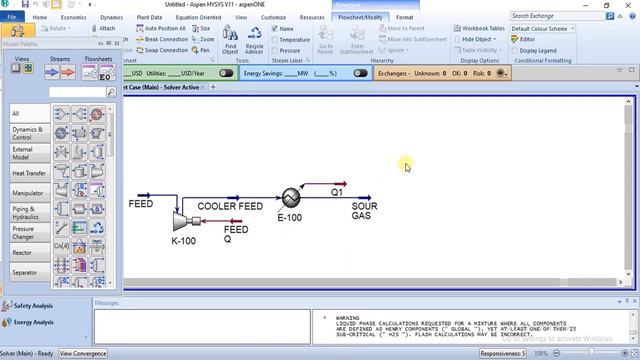This screenshot has width=640, height=360.
Task: Switch to the Home tab
Action: (40, 17)
